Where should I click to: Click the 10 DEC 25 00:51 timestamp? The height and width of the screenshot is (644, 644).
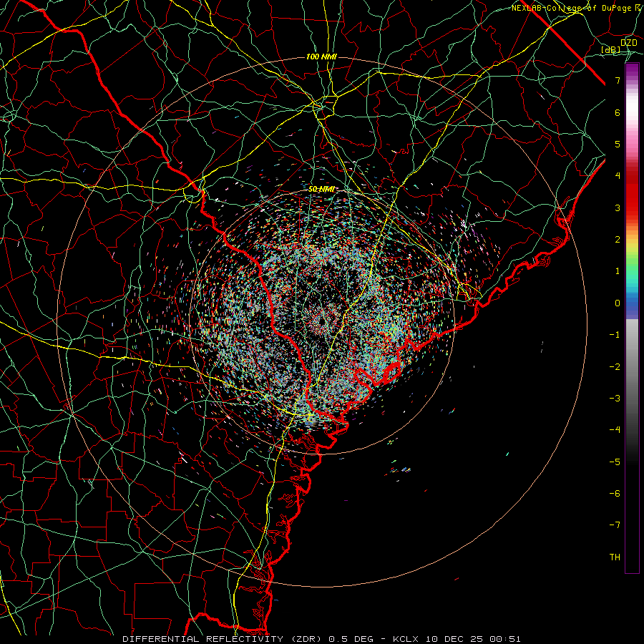[x=473, y=639]
